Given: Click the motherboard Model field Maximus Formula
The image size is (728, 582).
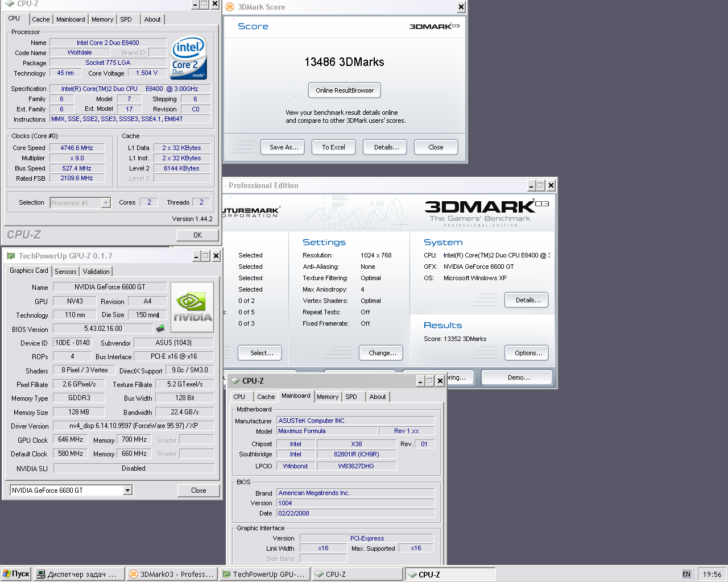Looking at the screenshot, I should tap(326, 431).
